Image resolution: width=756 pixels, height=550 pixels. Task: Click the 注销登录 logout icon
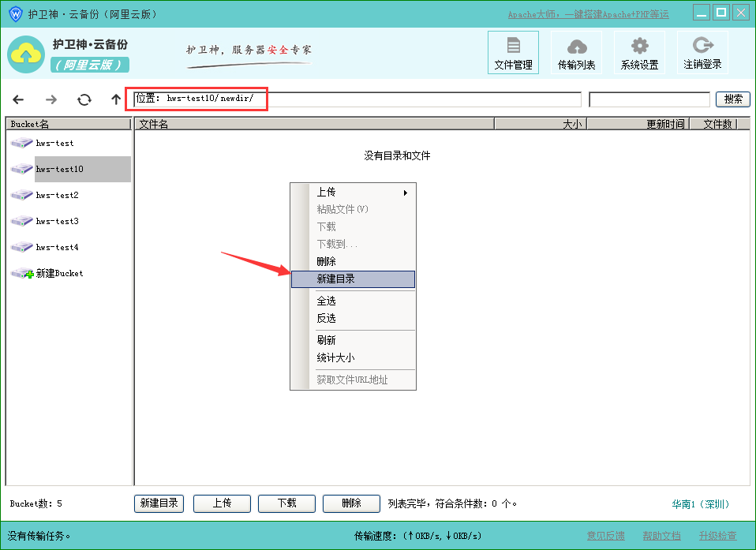coord(702,53)
